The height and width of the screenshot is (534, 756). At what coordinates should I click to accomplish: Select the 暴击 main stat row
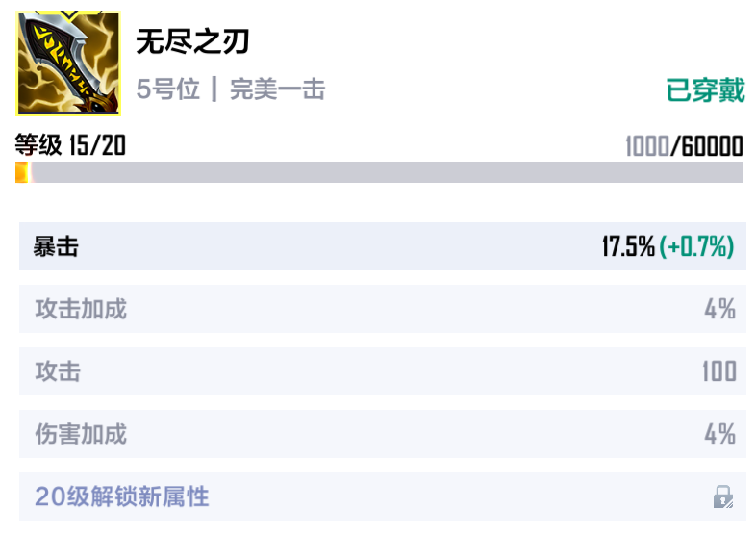(383, 246)
